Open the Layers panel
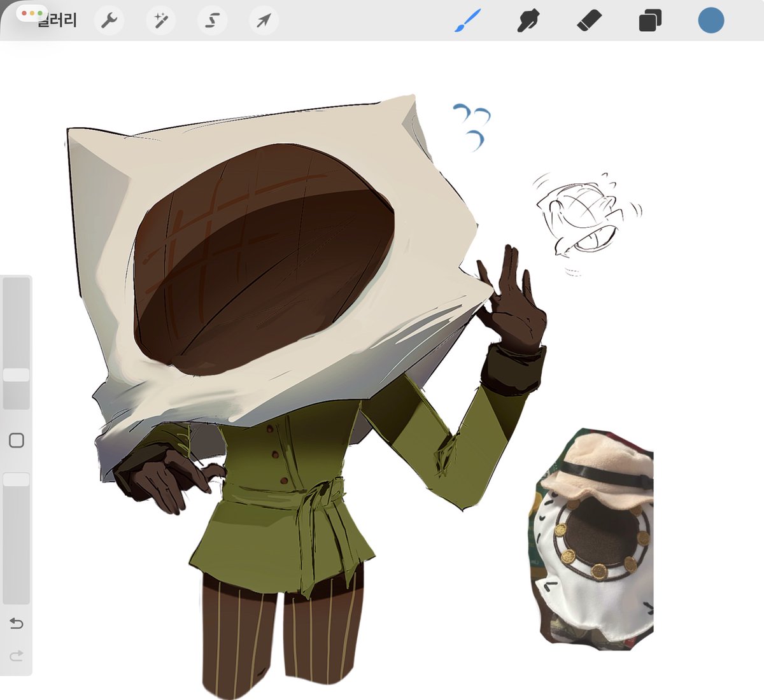 pyautogui.click(x=650, y=21)
